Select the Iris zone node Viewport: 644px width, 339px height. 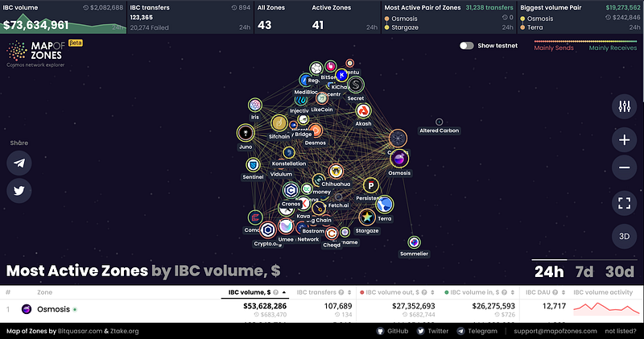pyautogui.click(x=255, y=105)
